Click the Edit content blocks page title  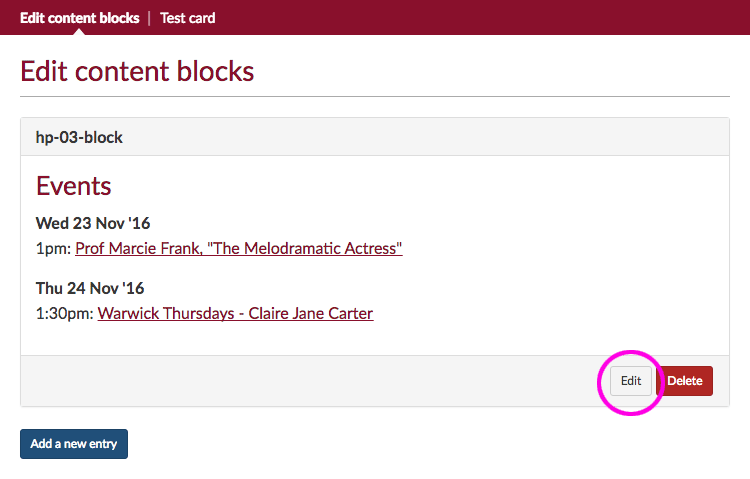137,71
